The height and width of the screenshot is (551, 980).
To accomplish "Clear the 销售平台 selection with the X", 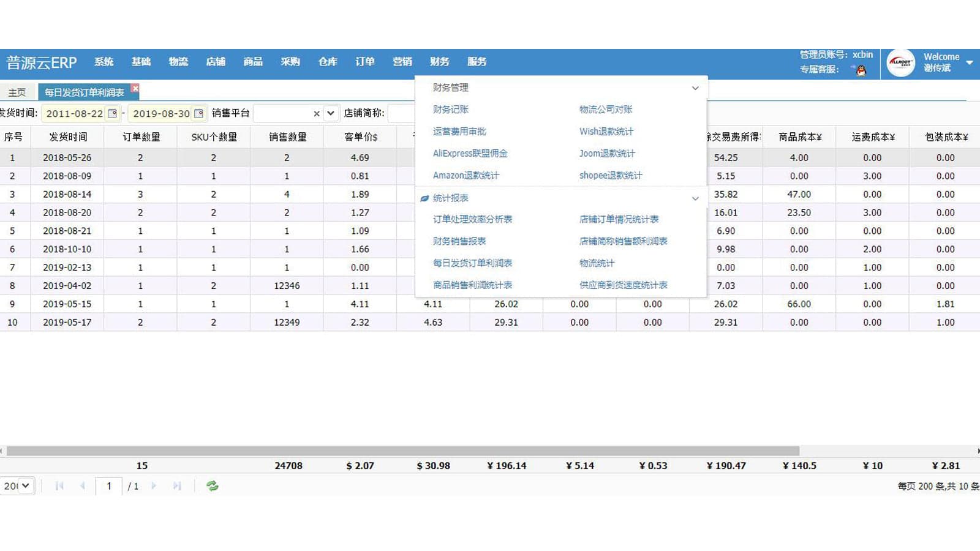I will [316, 113].
